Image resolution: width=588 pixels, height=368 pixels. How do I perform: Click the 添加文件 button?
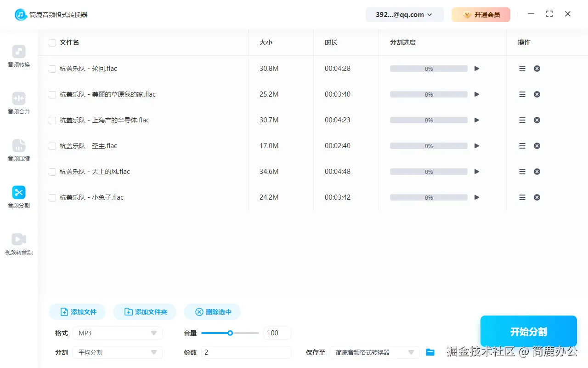pyautogui.click(x=77, y=312)
